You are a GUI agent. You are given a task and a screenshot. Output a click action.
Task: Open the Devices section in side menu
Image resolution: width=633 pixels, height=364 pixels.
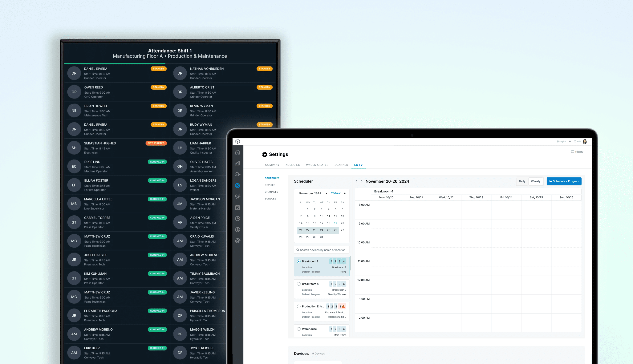(x=270, y=185)
